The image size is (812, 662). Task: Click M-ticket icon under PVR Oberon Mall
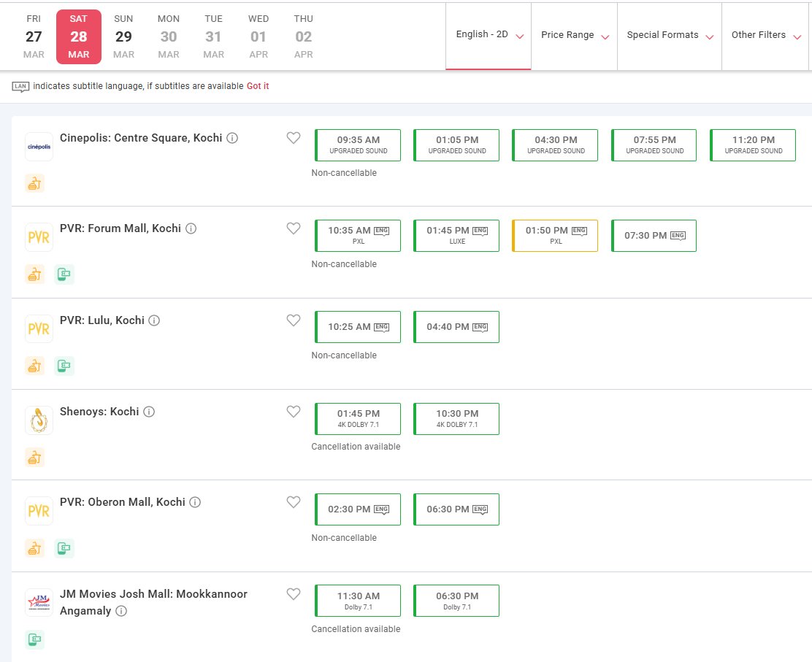64,548
